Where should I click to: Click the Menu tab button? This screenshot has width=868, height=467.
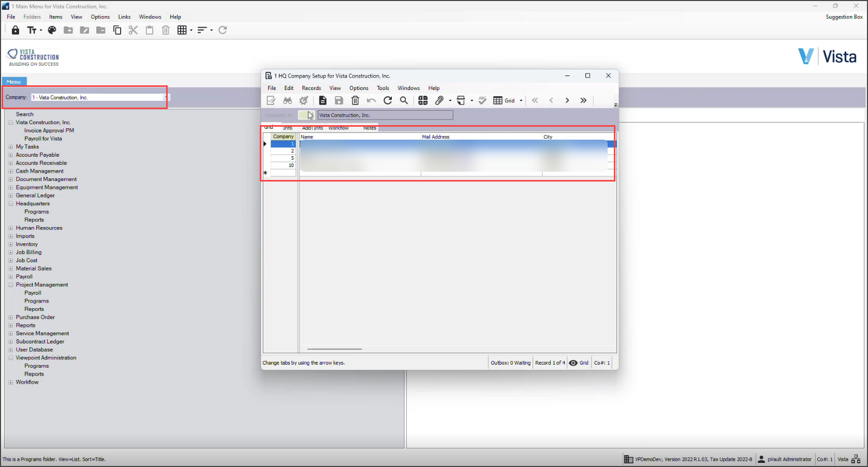click(14, 82)
